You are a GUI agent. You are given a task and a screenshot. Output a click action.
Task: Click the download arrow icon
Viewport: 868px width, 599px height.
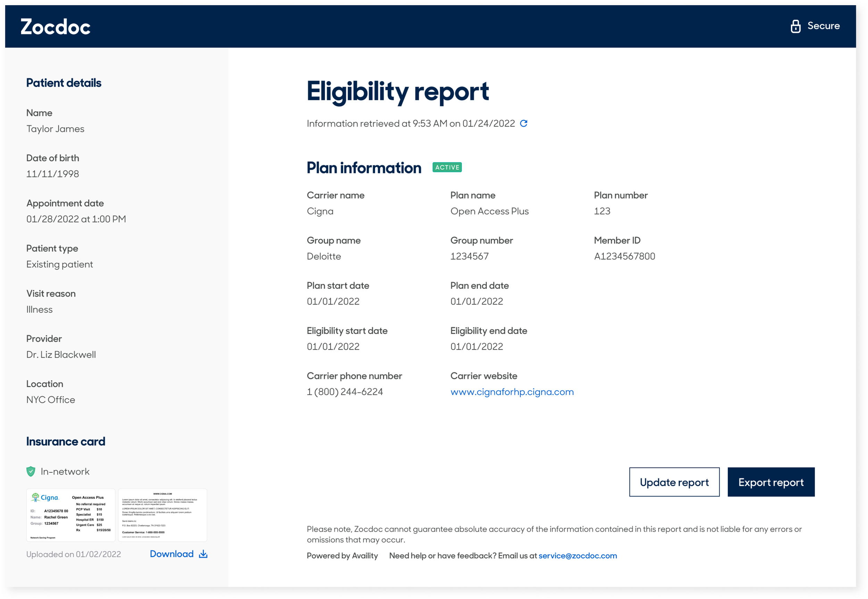coord(203,554)
